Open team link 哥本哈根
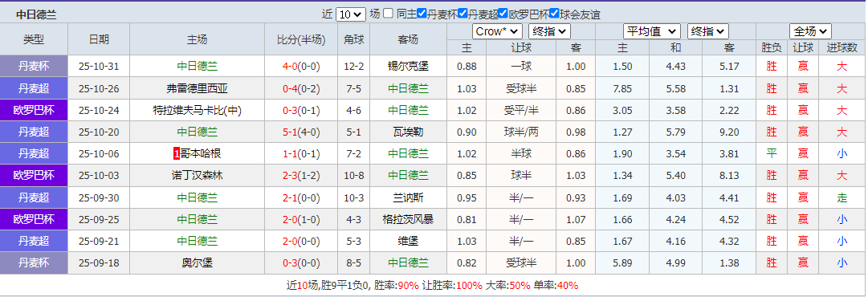This screenshot has width=868, height=297. [201, 154]
